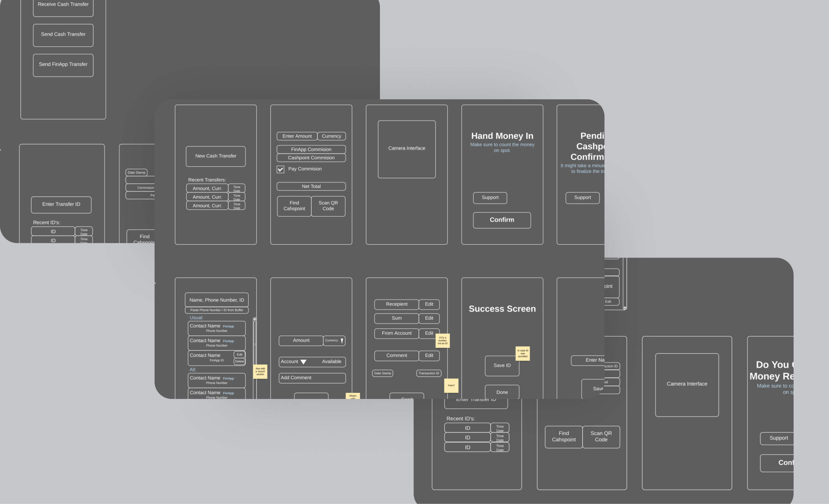Click Edit next to Recepient

[x=429, y=304]
